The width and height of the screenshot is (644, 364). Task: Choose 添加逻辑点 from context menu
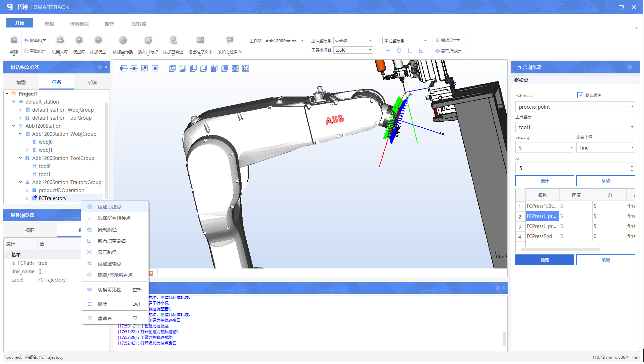click(x=115, y=264)
